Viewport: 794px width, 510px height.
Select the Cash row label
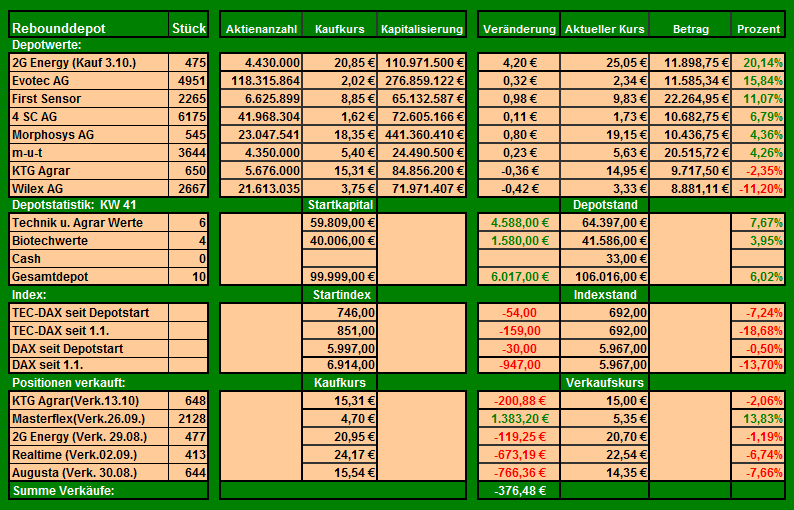click(x=89, y=259)
